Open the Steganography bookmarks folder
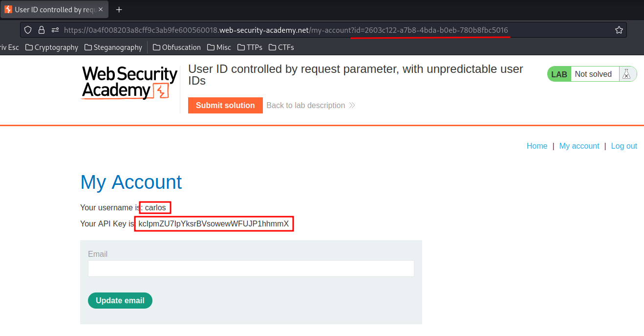 pos(113,47)
